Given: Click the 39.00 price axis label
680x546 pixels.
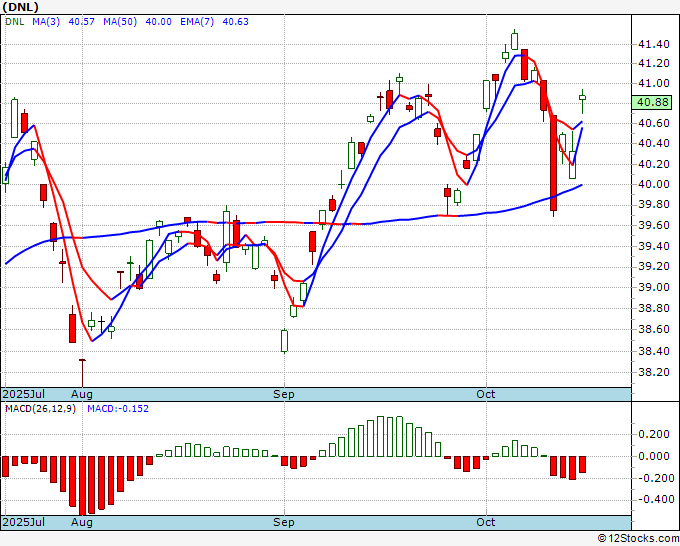Looking at the screenshot, I should [653, 287].
